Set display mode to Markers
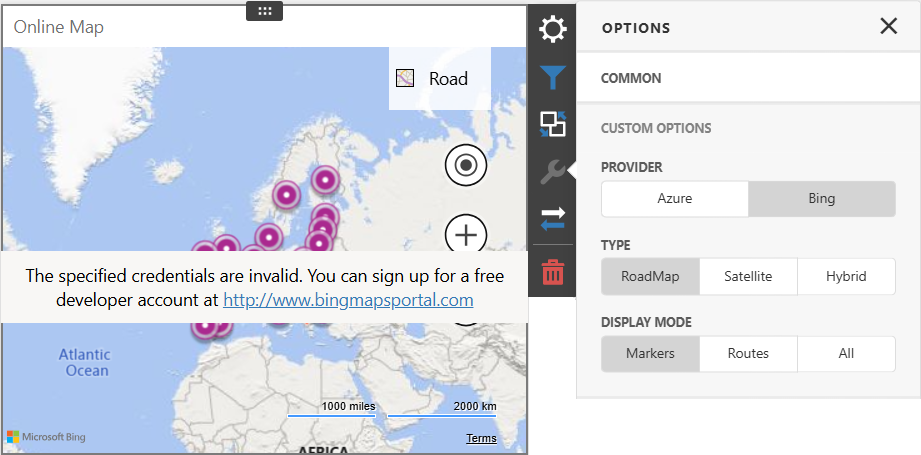This screenshot has height=455, width=921. [x=650, y=353]
